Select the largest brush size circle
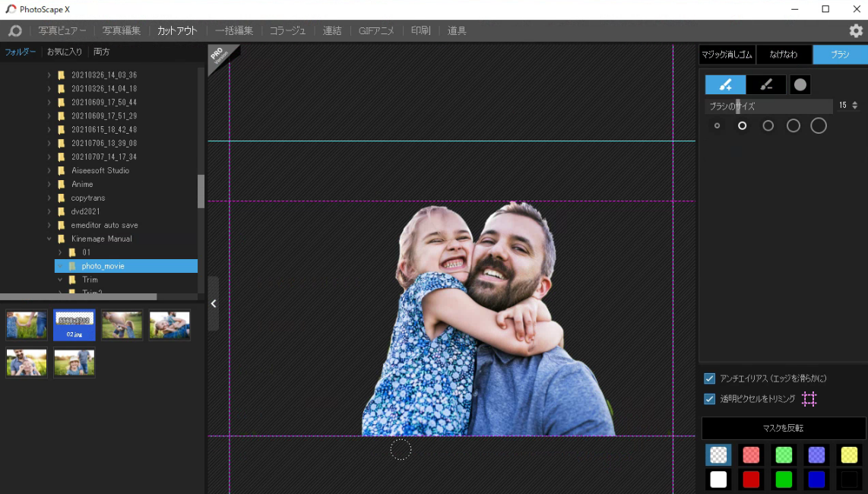The height and width of the screenshot is (494, 868). tap(819, 125)
